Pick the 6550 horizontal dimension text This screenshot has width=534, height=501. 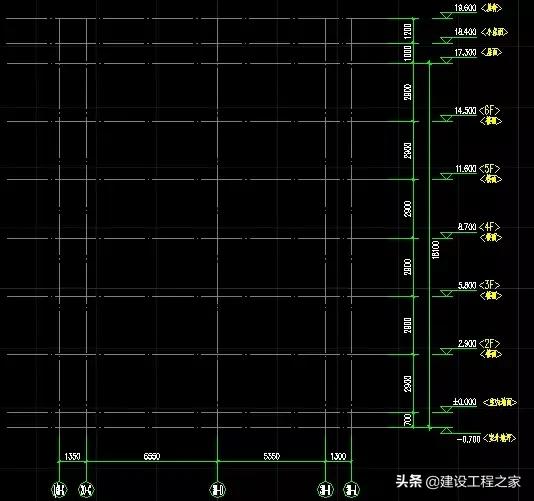pyautogui.click(x=152, y=456)
